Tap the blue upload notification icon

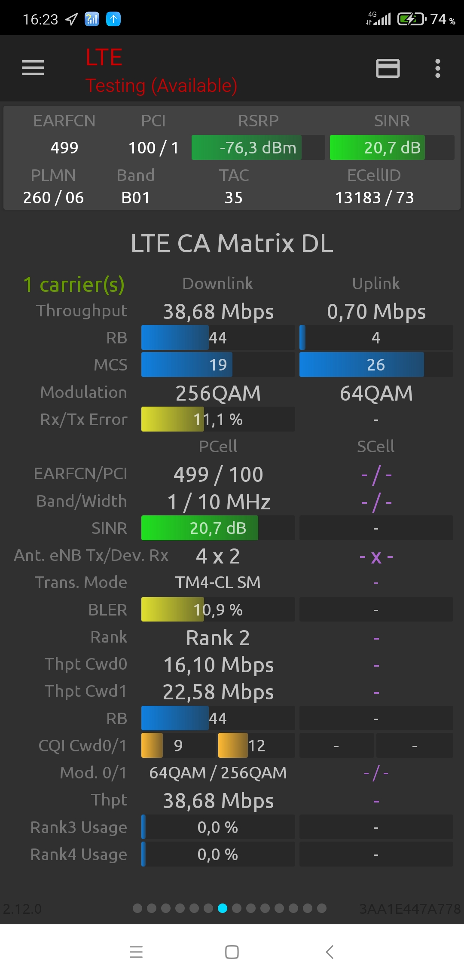tap(113, 19)
